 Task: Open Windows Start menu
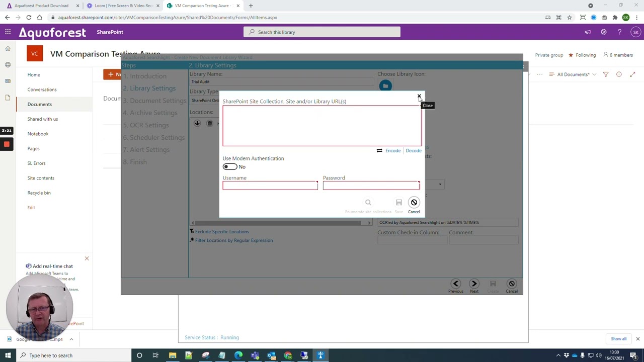(x=8, y=355)
